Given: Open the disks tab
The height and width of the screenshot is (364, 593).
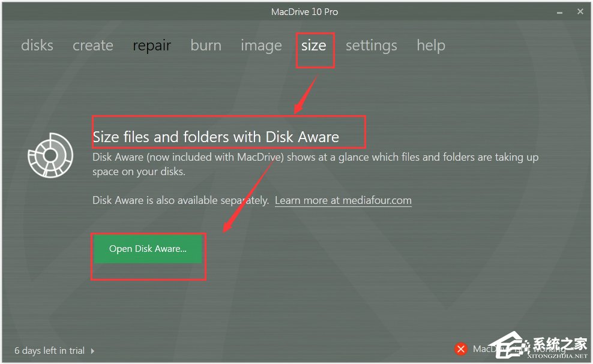Looking at the screenshot, I should 37,46.
